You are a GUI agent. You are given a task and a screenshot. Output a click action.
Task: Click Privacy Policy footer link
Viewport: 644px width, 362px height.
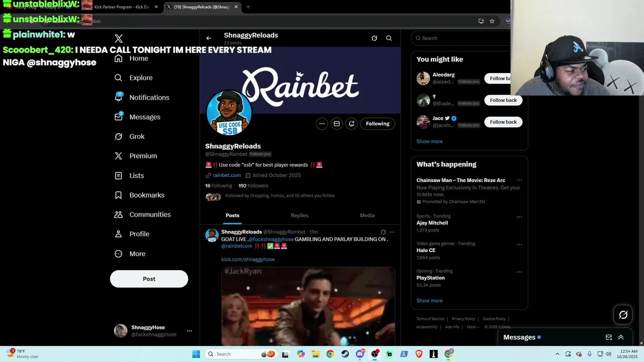[x=463, y=319]
